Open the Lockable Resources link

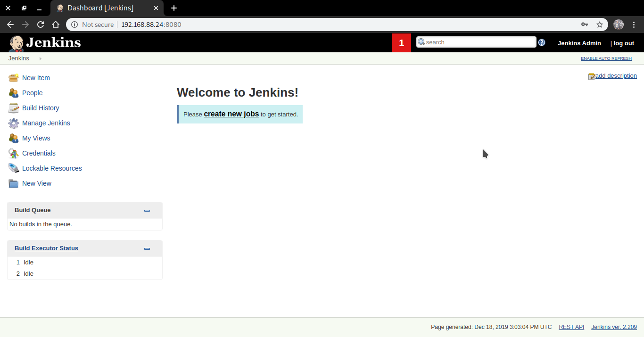click(52, 168)
